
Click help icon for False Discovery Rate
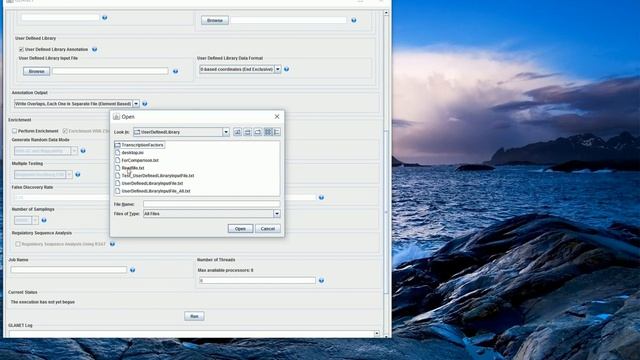click(x=322, y=198)
